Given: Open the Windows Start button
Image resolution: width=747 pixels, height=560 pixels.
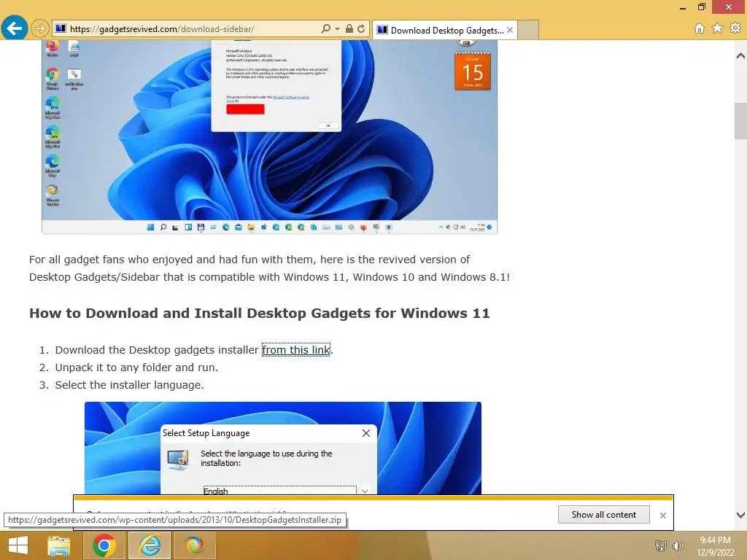Looking at the screenshot, I should click(x=18, y=545).
